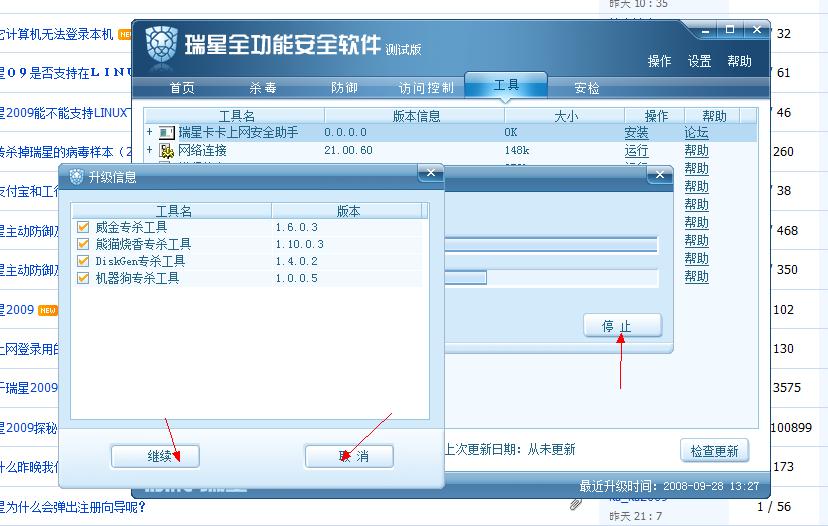828x526 pixels.
Task: Click the lower partially filled progress bar
Action: pyautogui.click(x=551, y=278)
